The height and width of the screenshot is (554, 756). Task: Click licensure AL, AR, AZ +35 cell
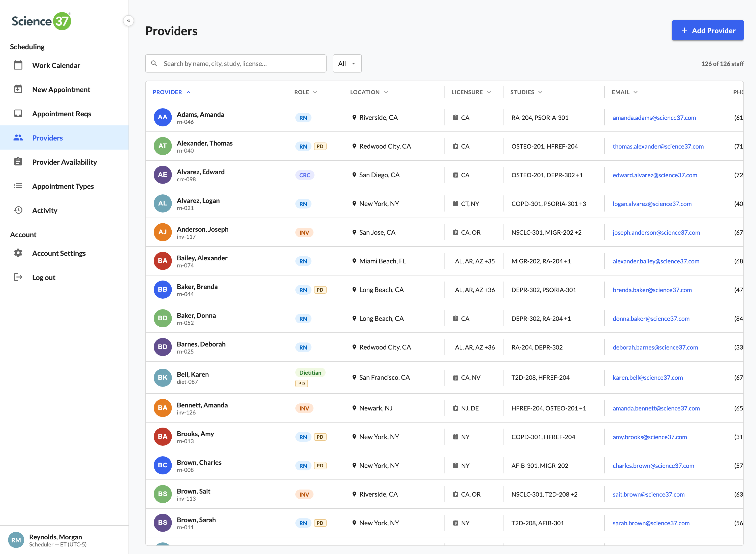coord(475,261)
